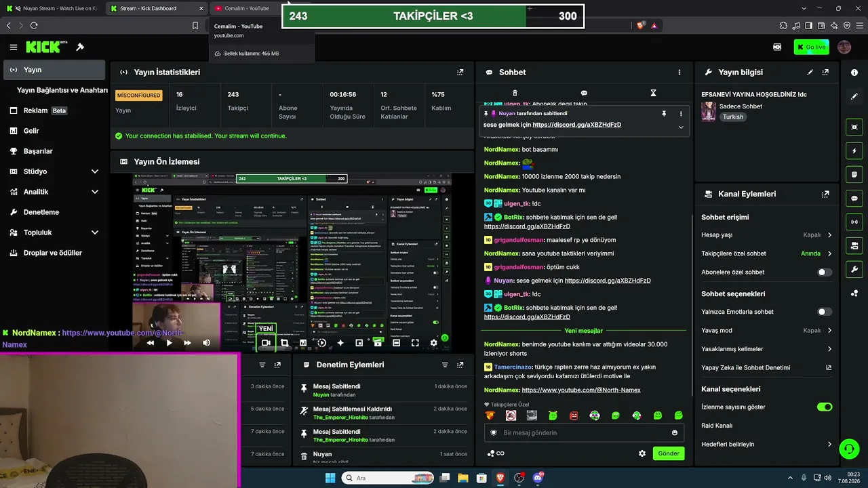Open the hamburger menu beside the Kick logo
The height and width of the screenshot is (488, 868).
point(14,47)
